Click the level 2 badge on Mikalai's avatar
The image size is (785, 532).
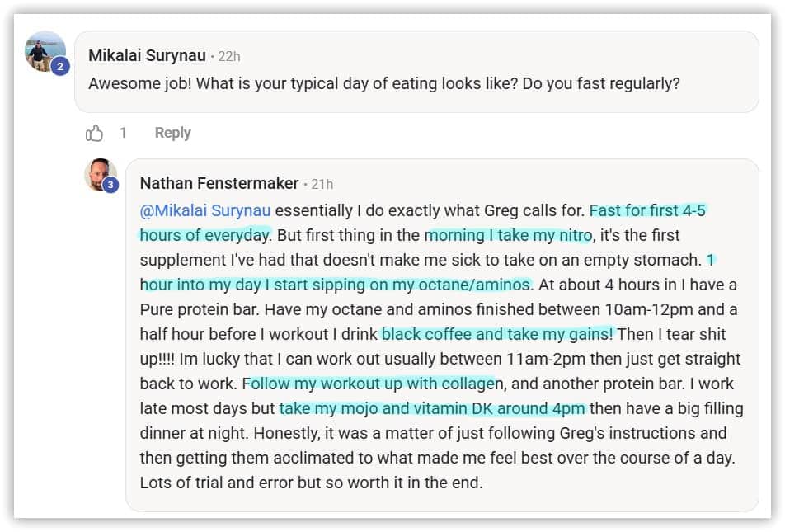pos(59,67)
